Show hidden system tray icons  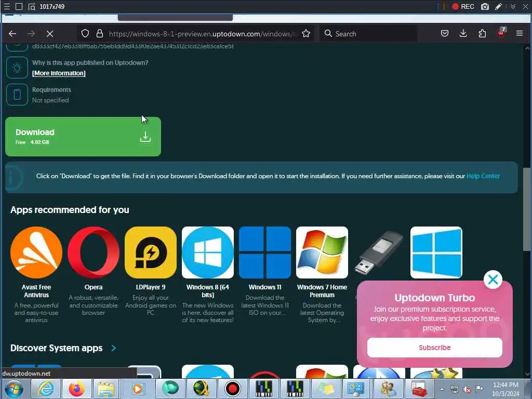click(x=442, y=389)
